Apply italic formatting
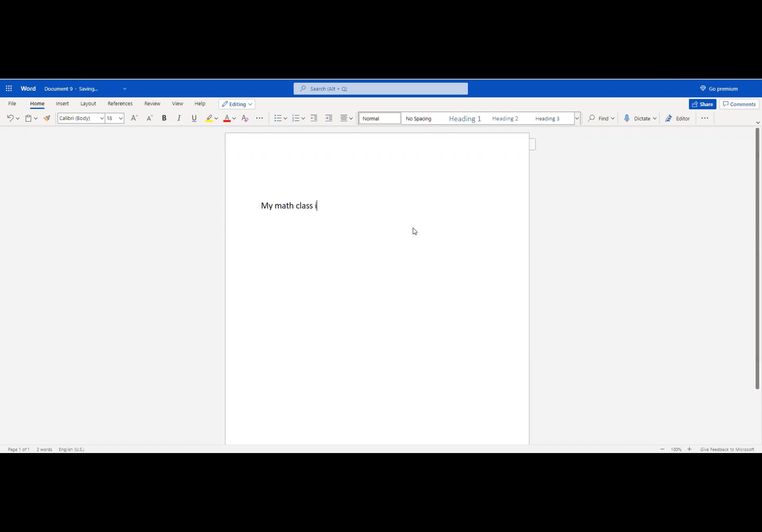Viewport: 762px width, 532px height. [179, 118]
